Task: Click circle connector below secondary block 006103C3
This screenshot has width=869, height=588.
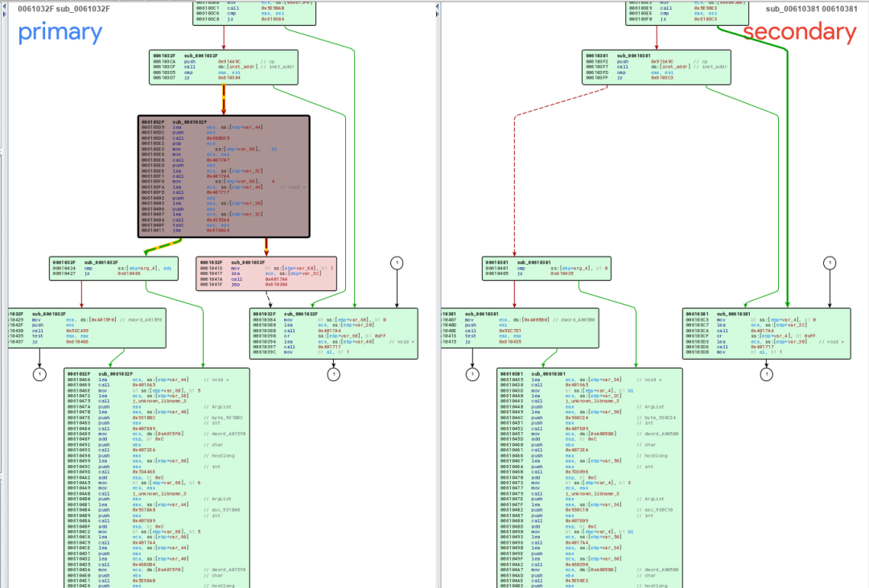Action: coord(766,373)
